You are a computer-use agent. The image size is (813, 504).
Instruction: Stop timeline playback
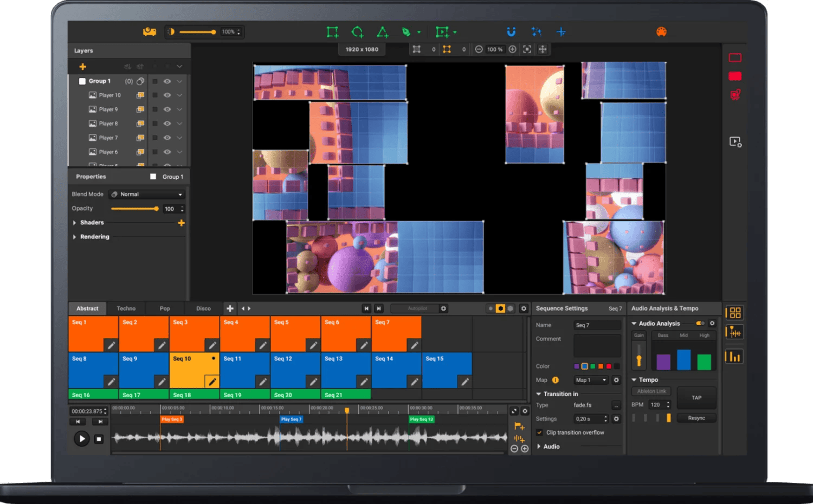click(99, 439)
